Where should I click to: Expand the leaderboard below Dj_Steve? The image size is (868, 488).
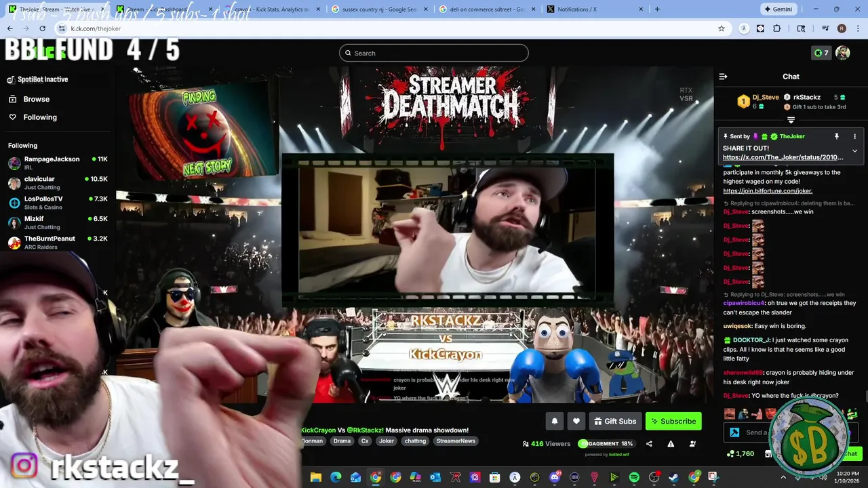tap(791, 120)
